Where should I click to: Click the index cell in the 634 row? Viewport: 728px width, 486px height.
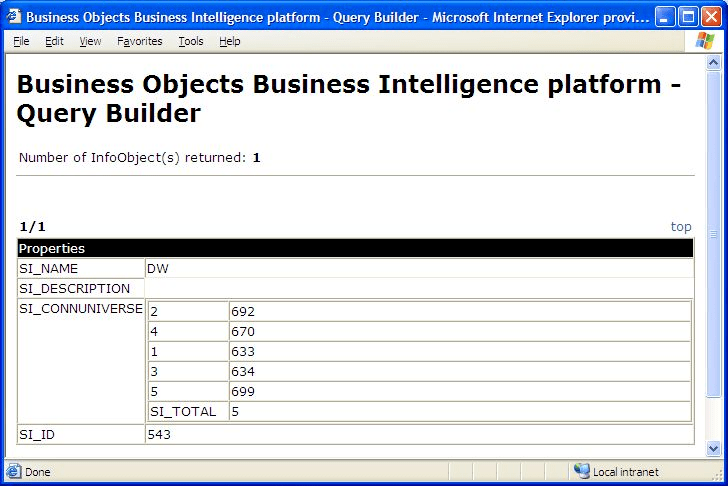coord(188,371)
